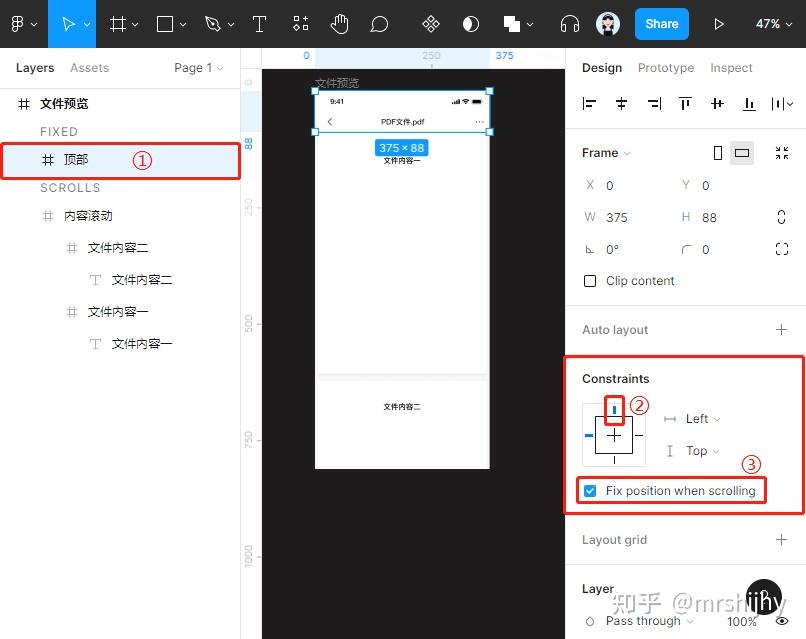Select the Text tool
806x639 pixels.
click(x=259, y=23)
